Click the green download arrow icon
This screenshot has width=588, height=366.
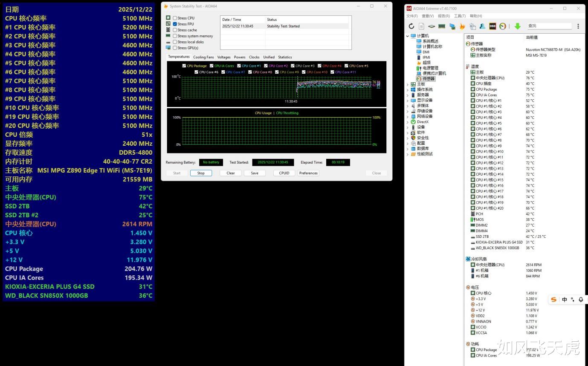point(517,26)
